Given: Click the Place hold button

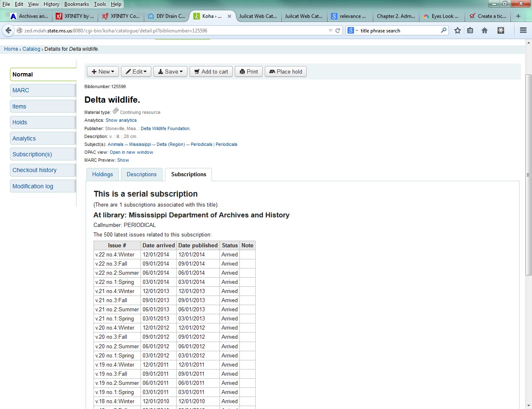Looking at the screenshot, I should coord(286,71).
